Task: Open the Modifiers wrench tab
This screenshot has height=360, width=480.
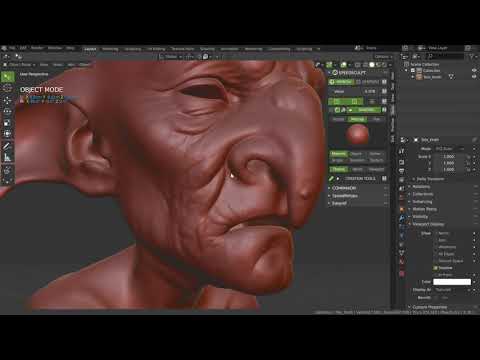Action: 402,218
